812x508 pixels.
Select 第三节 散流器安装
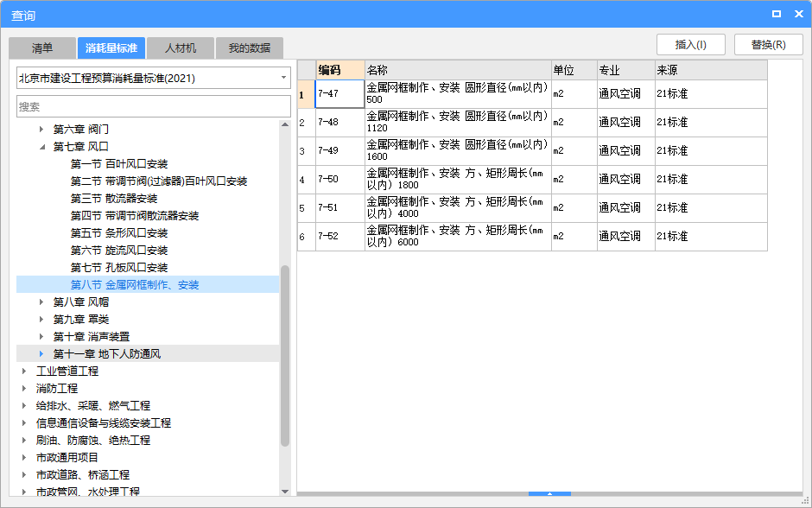coord(114,199)
